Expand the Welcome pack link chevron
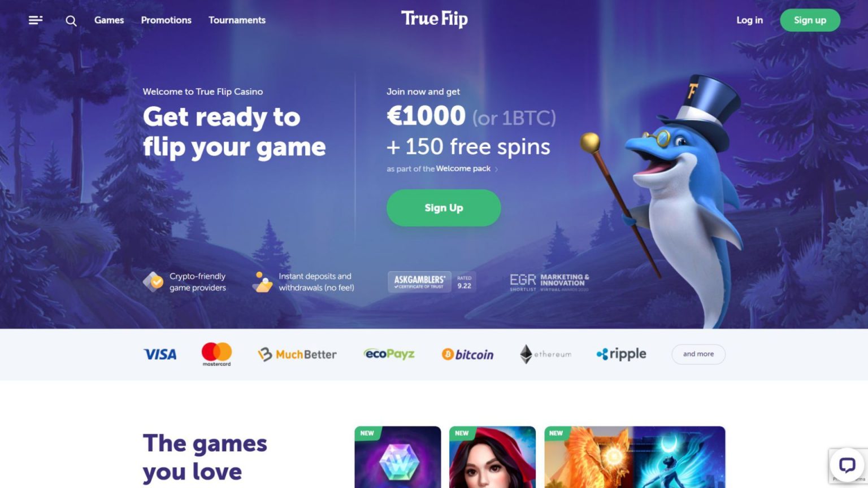This screenshot has width=868, height=488. click(x=496, y=169)
